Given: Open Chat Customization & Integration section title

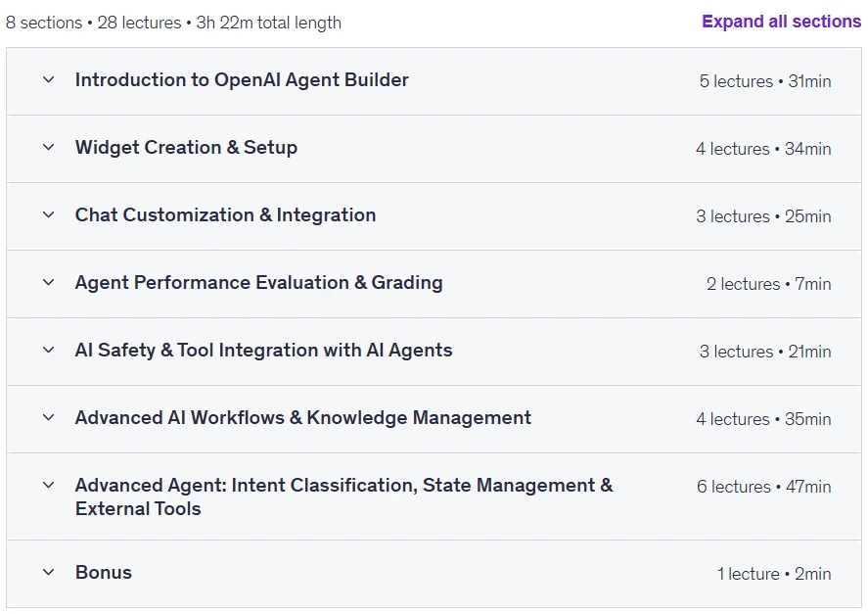Looking at the screenshot, I should [225, 215].
